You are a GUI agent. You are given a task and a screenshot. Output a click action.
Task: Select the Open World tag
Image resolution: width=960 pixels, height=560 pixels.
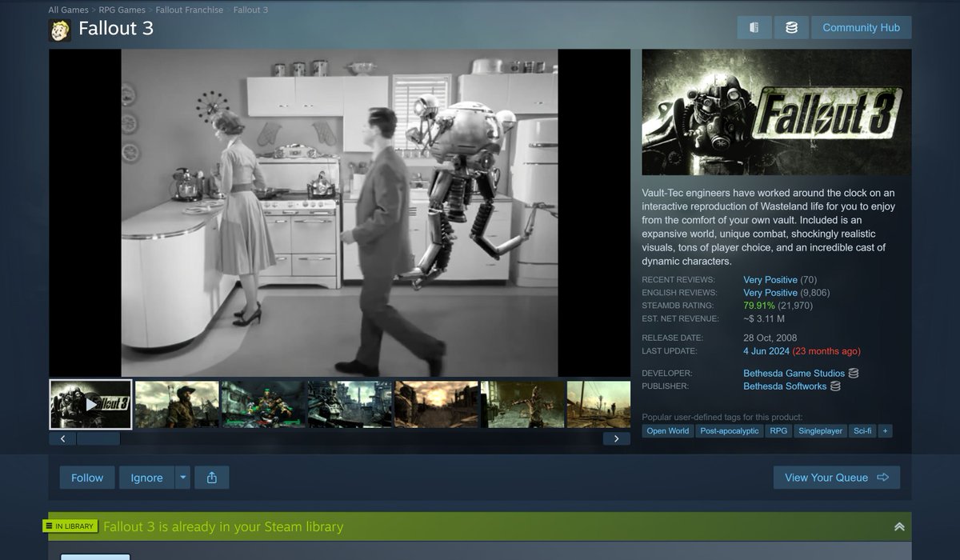click(x=668, y=431)
